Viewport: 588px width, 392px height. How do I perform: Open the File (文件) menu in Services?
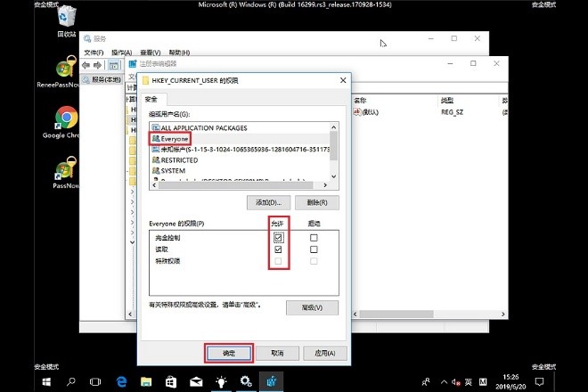click(94, 53)
